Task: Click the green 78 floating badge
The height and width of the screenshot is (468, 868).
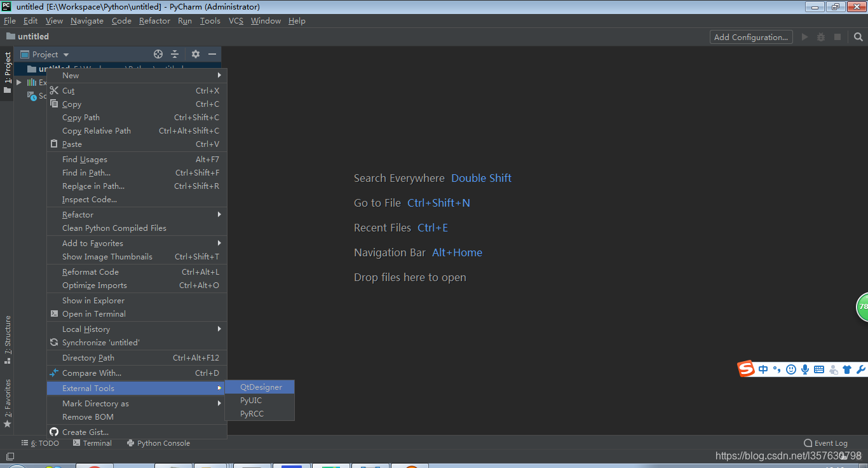Action: pyautogui.click(x=862, y=306)
